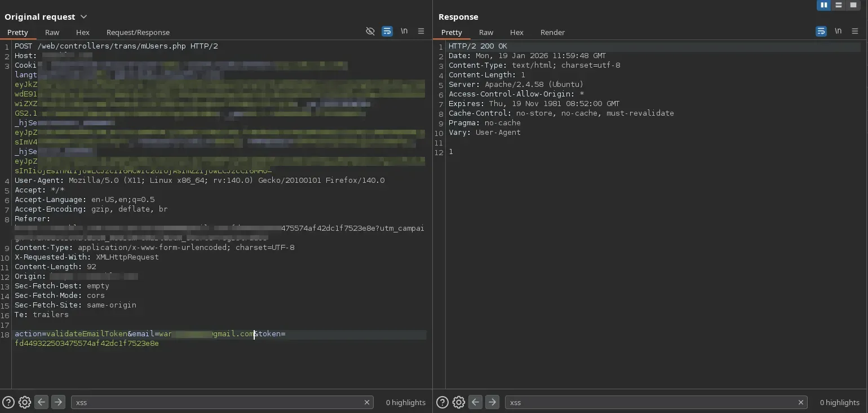Show \n non-printable characters in response pane
868x413 pixels.
(838, 31)
